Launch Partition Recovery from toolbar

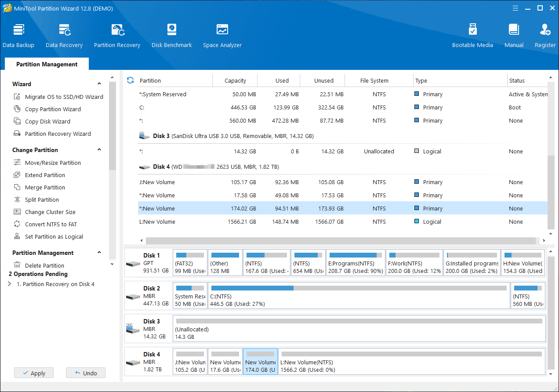pos(117,36)
